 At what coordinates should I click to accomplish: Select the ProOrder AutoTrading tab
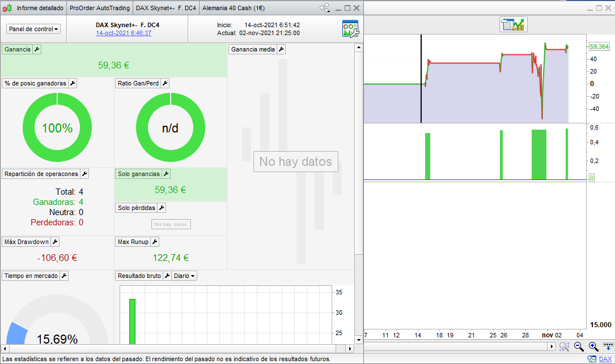(100, 8)
